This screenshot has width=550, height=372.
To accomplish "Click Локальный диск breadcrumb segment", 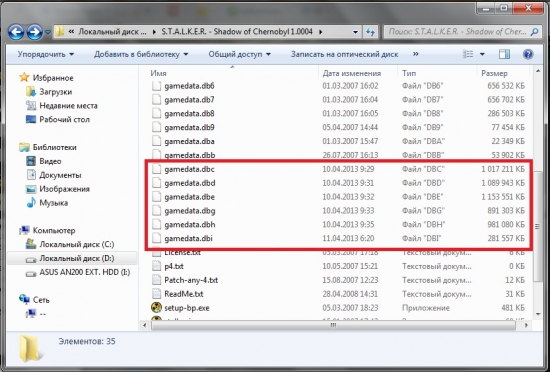I will click(113, 32).
